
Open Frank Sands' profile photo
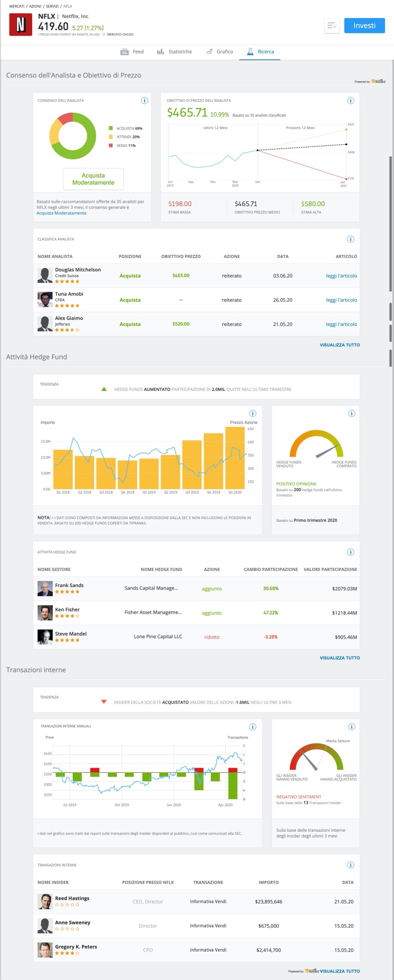tap(45, 589)
